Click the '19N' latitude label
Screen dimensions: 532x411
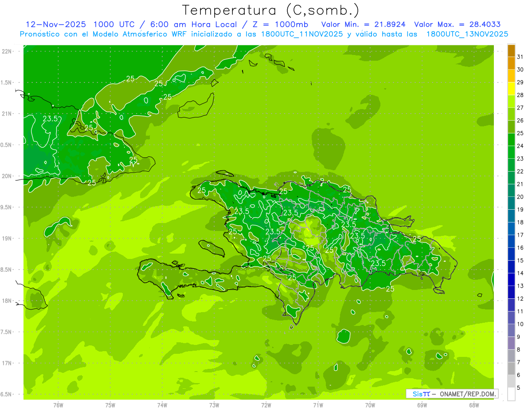click(6, 239)
